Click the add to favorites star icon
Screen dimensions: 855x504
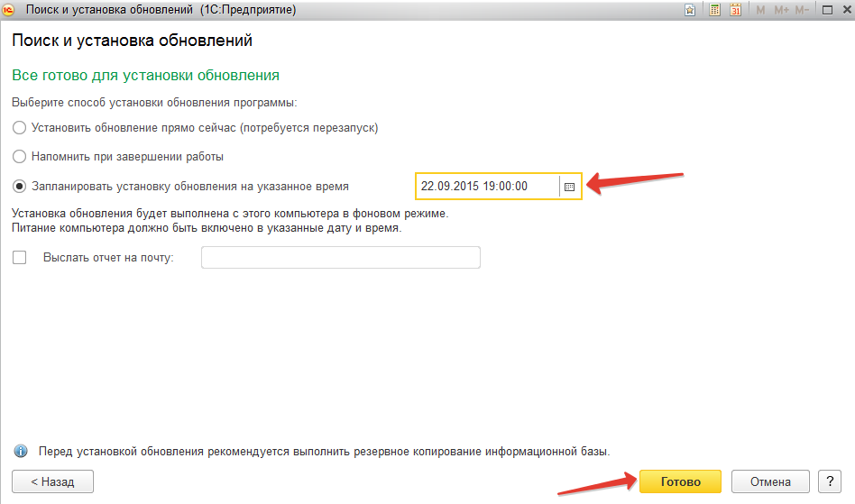(x=690, y=10)
